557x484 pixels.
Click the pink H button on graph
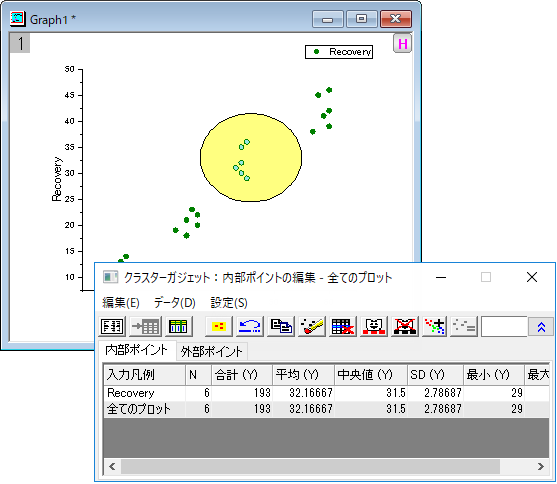pyautogui.click(x=403, y=44)
